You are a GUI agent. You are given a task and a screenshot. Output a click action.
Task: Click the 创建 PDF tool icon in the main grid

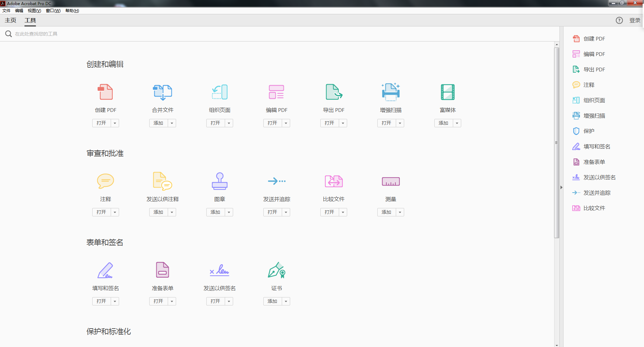click(x=105, y=92)
